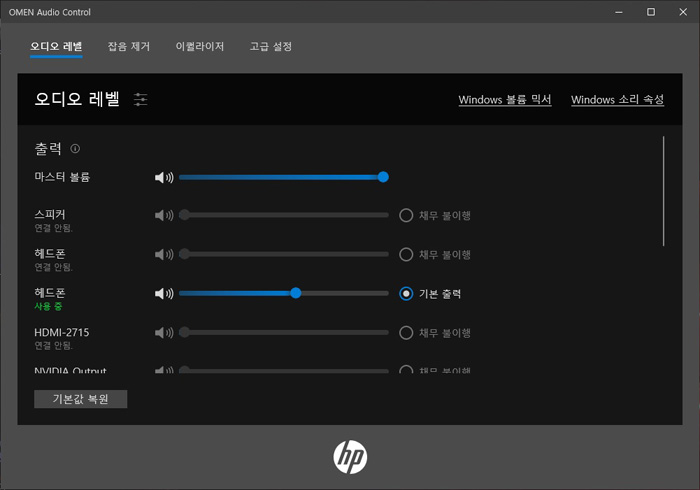Mute the master volume speaker icon

(x=164, y=178)
